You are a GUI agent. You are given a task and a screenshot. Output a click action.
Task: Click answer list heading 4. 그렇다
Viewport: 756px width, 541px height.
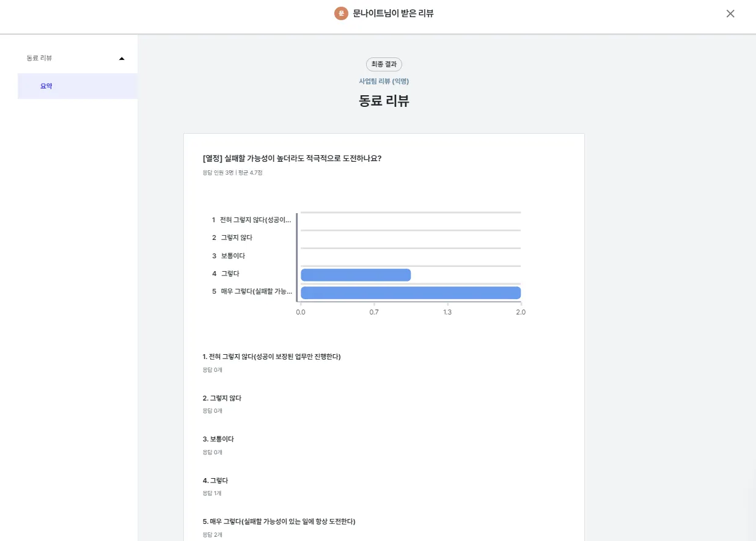point(215,481)
